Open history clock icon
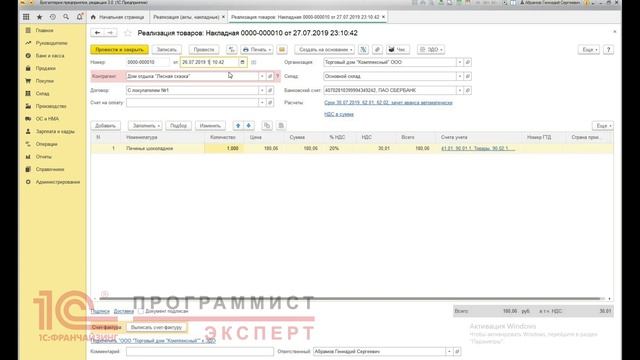 pos(53,17)
